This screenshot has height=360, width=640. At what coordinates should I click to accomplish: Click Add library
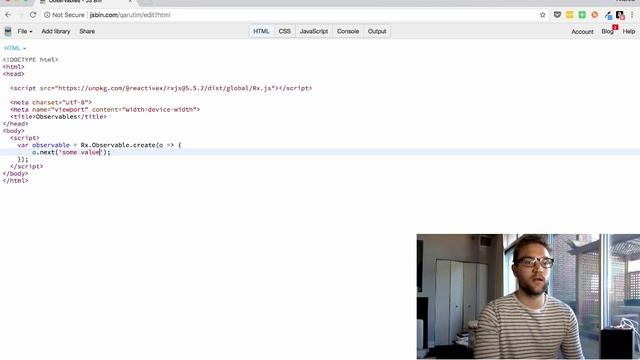(56, 31)
